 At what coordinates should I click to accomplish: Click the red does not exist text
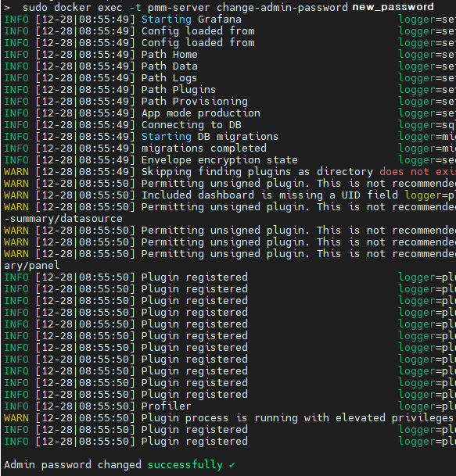(x=418, y=172)
